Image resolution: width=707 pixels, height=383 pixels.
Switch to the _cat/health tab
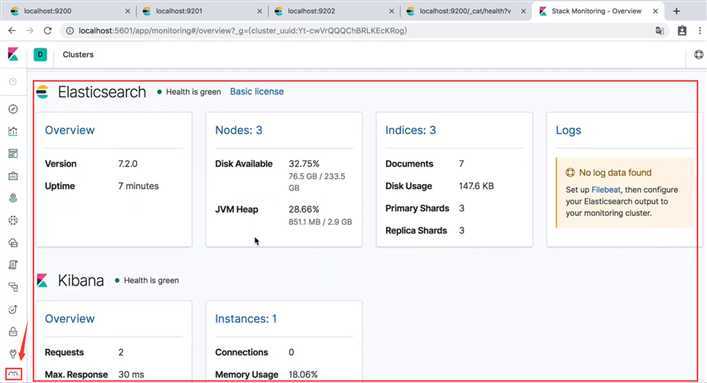465,11
